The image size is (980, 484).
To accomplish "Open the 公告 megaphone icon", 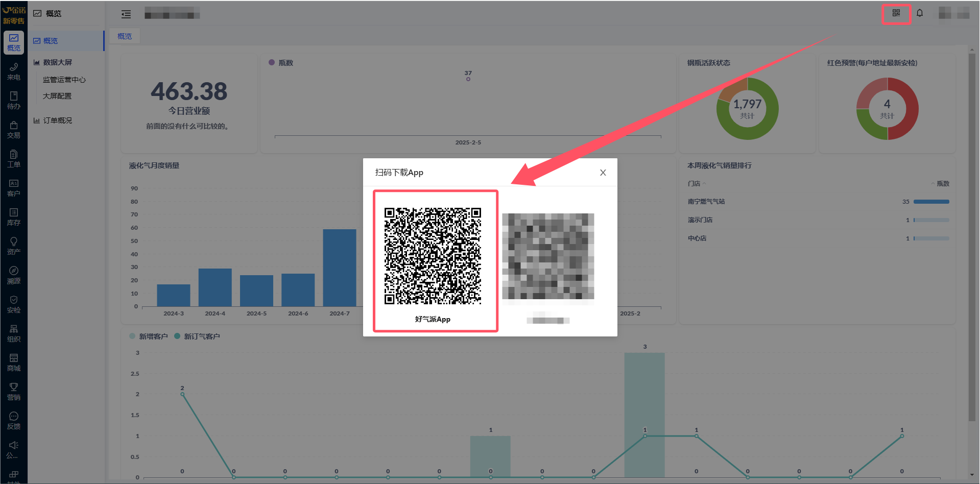I will 14,450.
